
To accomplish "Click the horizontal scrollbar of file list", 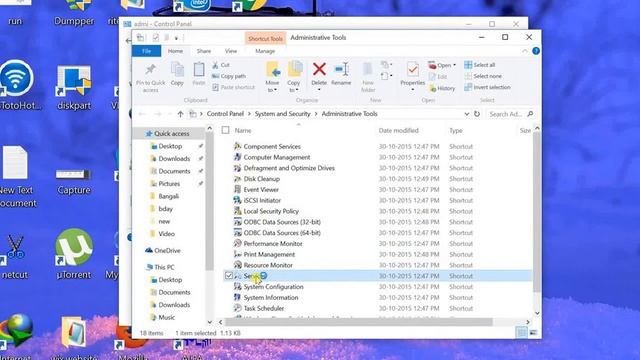I will (x=358, y=322).
